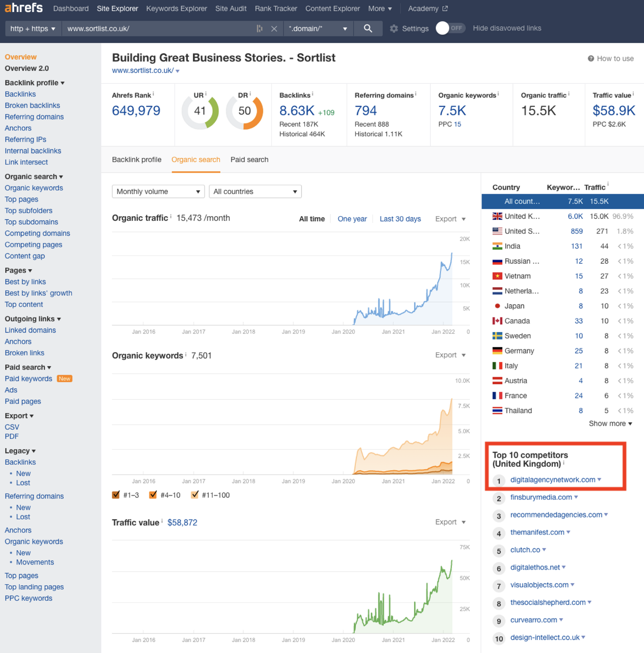Uncheck the #11–100 positions checkbox
Screen dimensions: 644x653
click(x=194, y=495)
